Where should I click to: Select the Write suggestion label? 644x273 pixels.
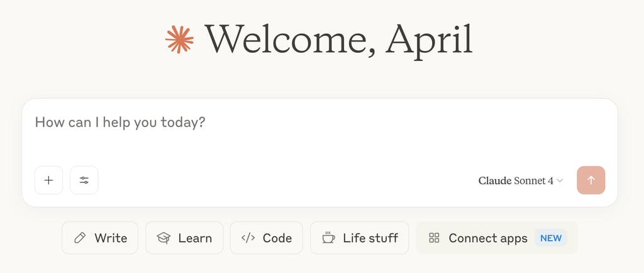111,238
